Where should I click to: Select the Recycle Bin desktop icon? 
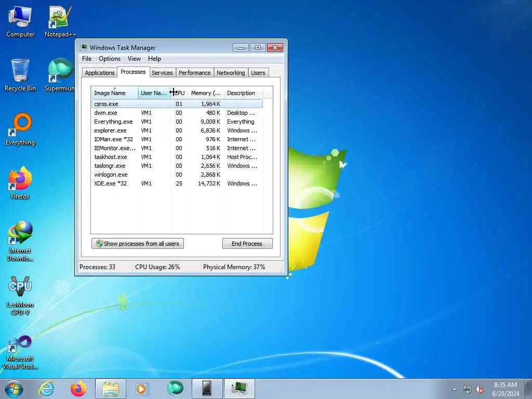point(20,75)
